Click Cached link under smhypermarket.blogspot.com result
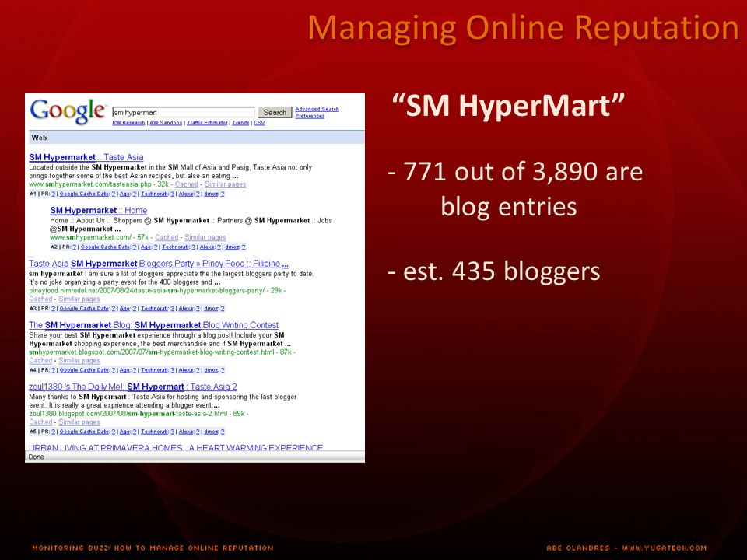 click(40, 360)
